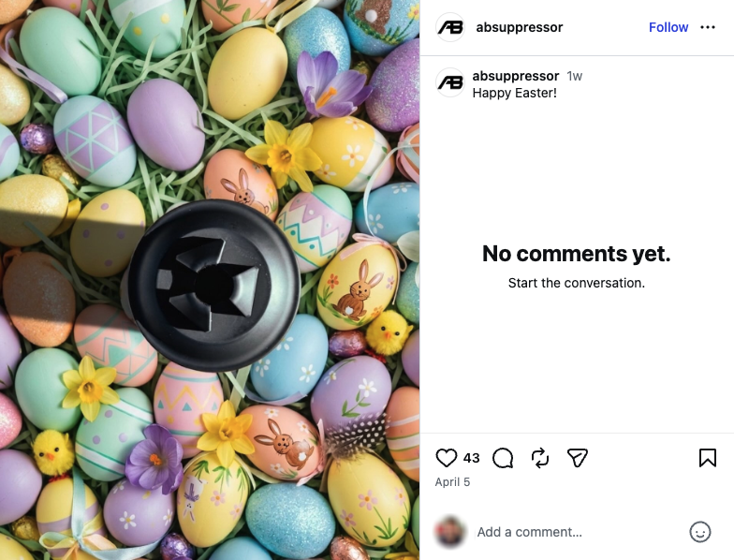Open the three-dot more options menu
734x560 pixels.
point(708,27)
